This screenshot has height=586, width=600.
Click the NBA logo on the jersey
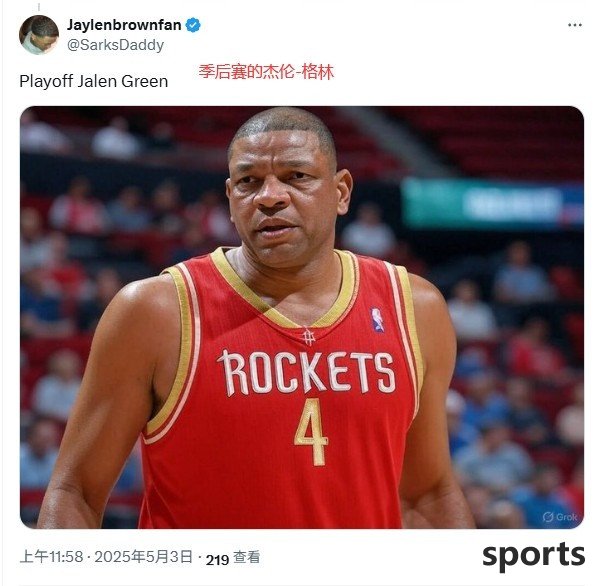[377, 320]
